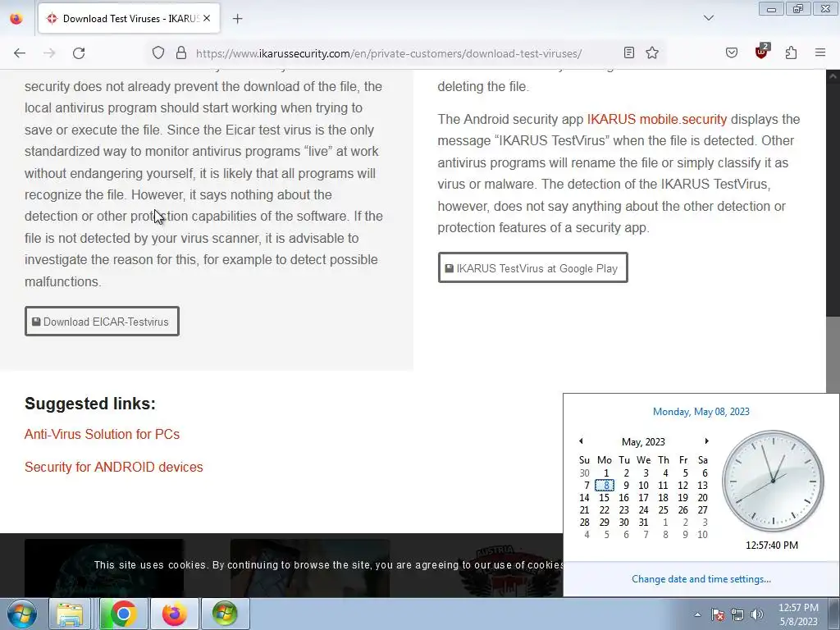The width and height of the screenshot is (840, 630).
Task: Click the forward navigation arrow
Action: pos(49,53)
